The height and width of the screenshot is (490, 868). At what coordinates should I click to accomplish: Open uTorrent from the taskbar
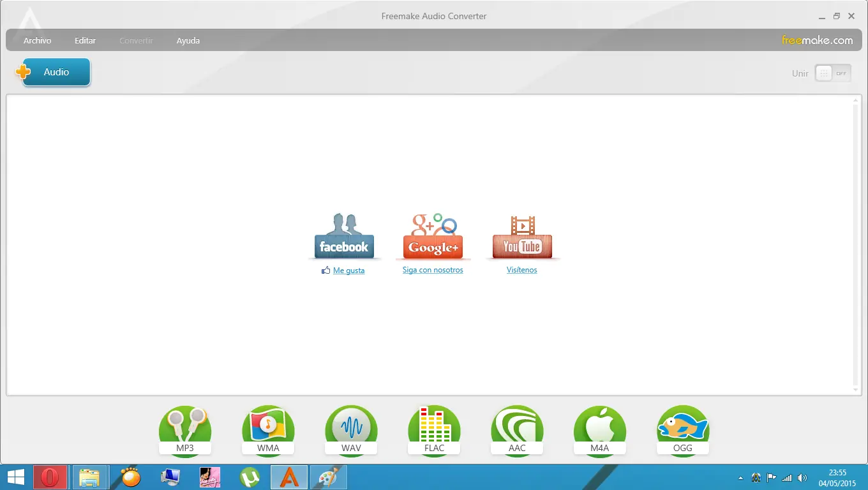[250, 477]
